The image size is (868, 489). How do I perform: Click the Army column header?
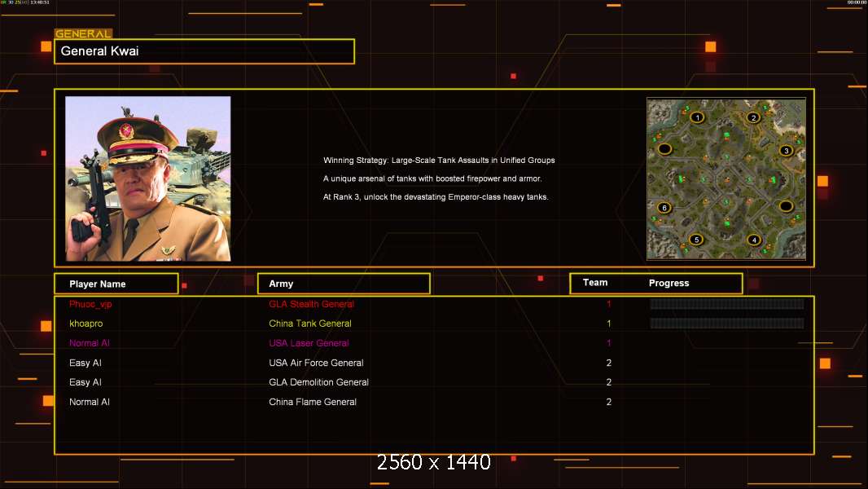[x=344, y=284]
